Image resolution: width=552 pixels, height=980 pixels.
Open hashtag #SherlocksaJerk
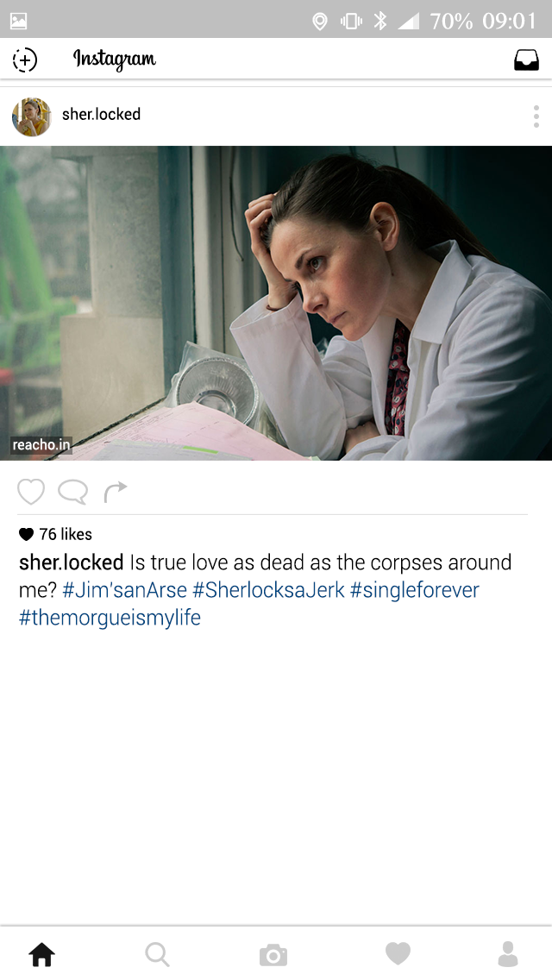[268, 590]
